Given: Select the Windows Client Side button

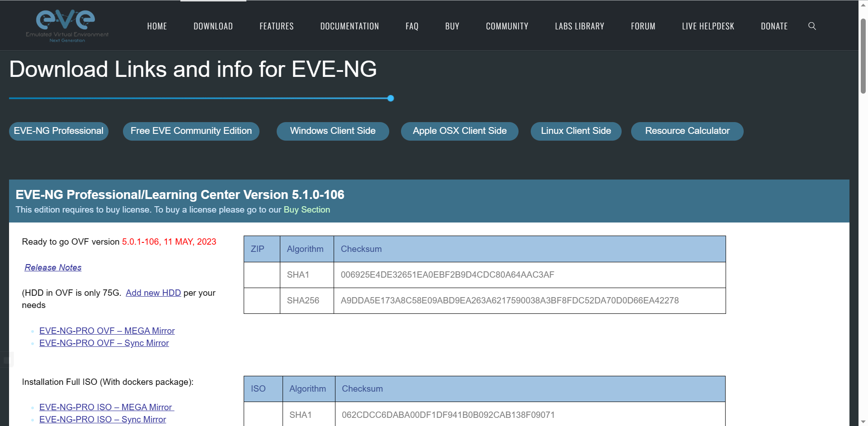Looking at the screenshot, I should pos(333,131).
